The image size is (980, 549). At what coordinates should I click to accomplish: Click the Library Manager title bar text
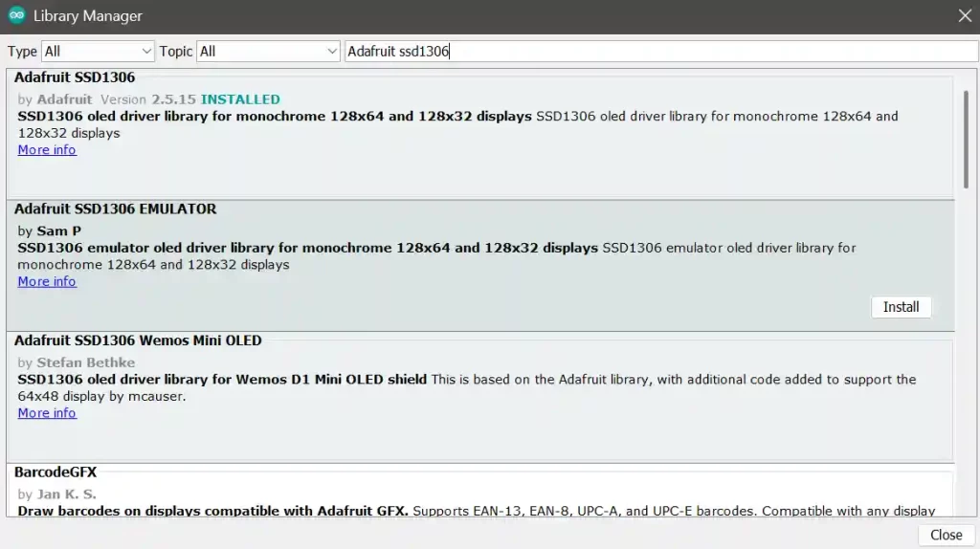pyautogui.click(x=88, y=16)
